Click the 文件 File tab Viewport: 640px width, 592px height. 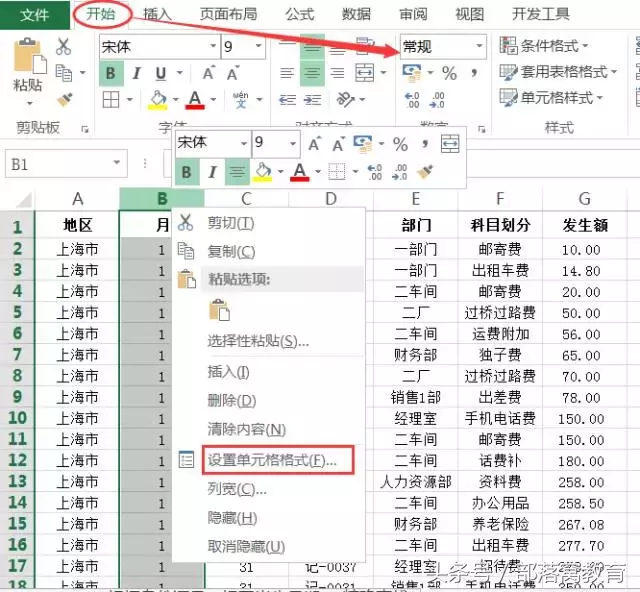coord(35,15)
